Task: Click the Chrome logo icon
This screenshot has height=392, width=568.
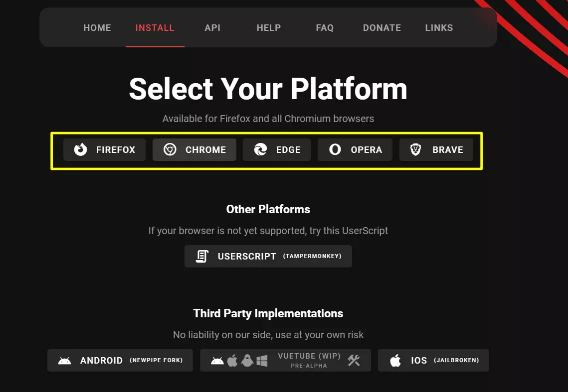Action: pyautogui.click(x=170, y=149)
